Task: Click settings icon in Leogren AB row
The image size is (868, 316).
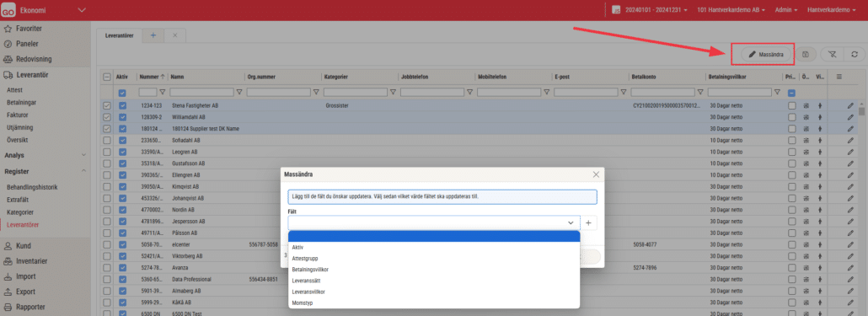Action: (x=806, y=152)
